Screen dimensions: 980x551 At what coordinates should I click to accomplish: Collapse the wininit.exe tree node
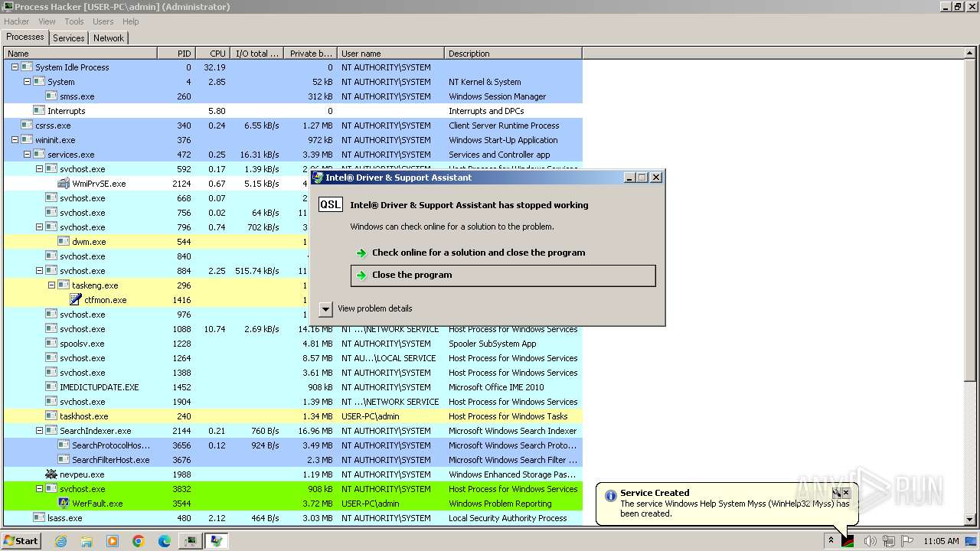click(15, 140)
